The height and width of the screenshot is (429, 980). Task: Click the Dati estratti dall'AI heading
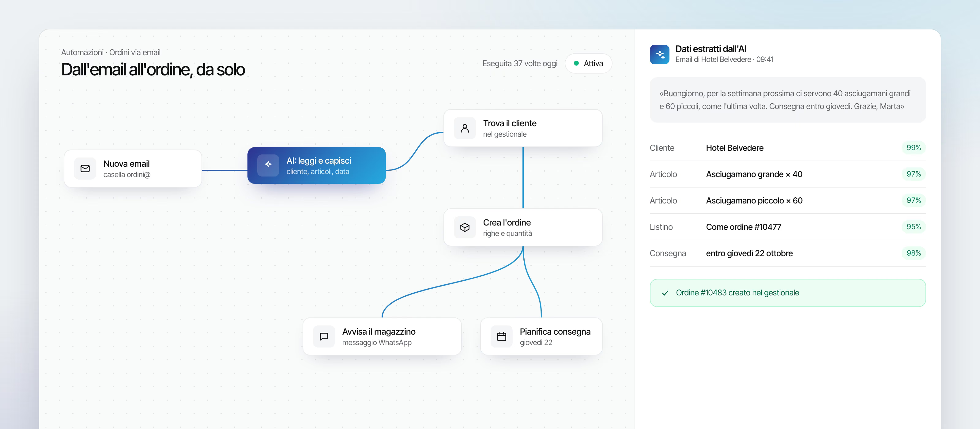[710, 49]
